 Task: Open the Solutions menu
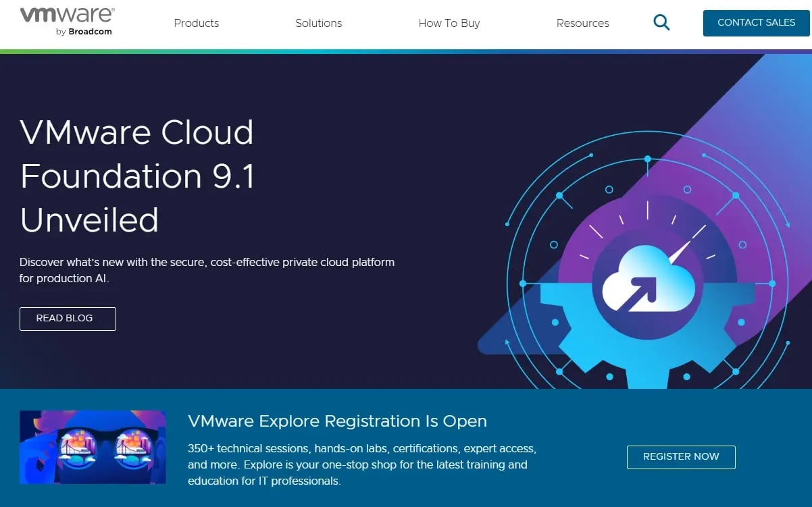click(x=319, y=23)
